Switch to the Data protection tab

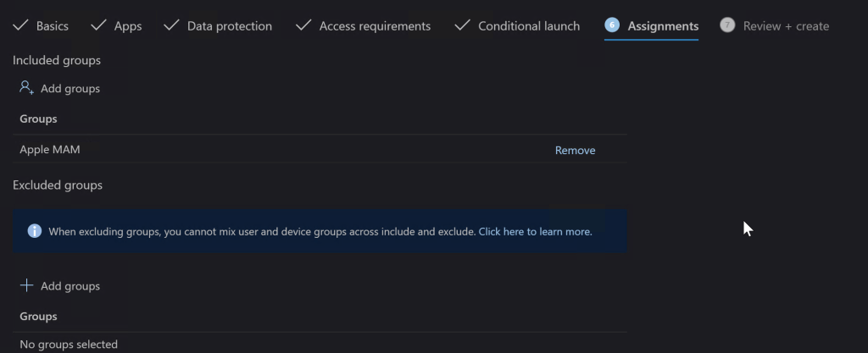coord(229,26)
